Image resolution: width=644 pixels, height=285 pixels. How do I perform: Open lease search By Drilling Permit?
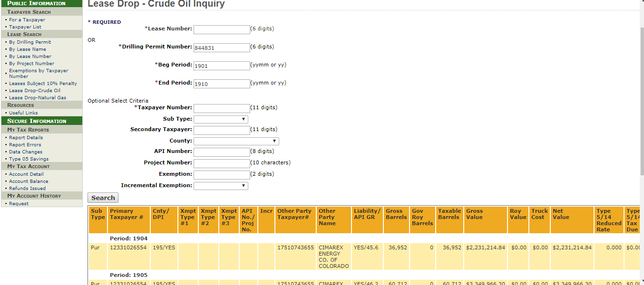30,42
